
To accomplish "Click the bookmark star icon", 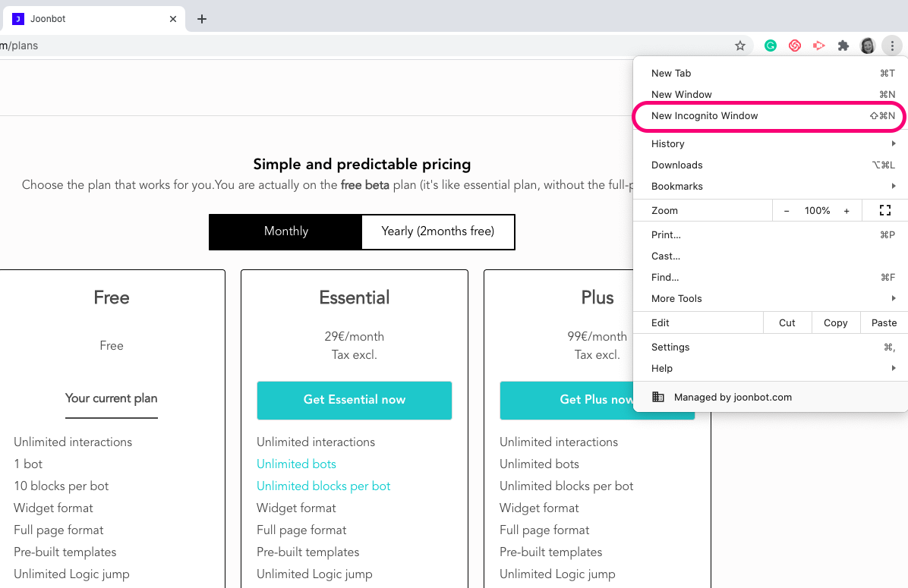I will click(x=740, y=46).
